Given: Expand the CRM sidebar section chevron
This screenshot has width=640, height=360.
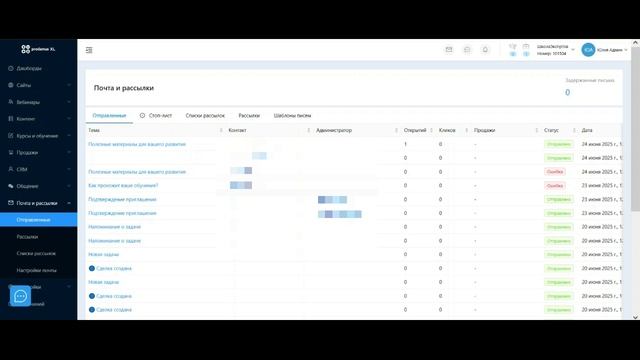Looking at the screenshot, I should (x=69, y=169).
